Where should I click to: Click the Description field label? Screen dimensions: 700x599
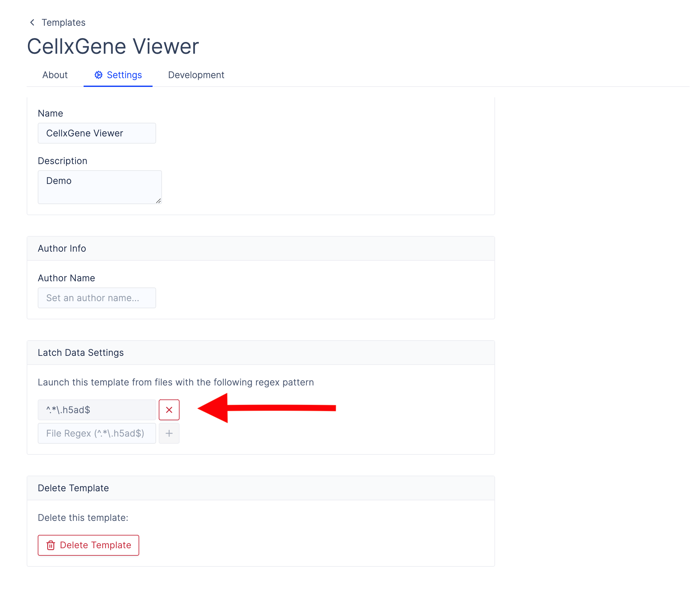[62, 161]
